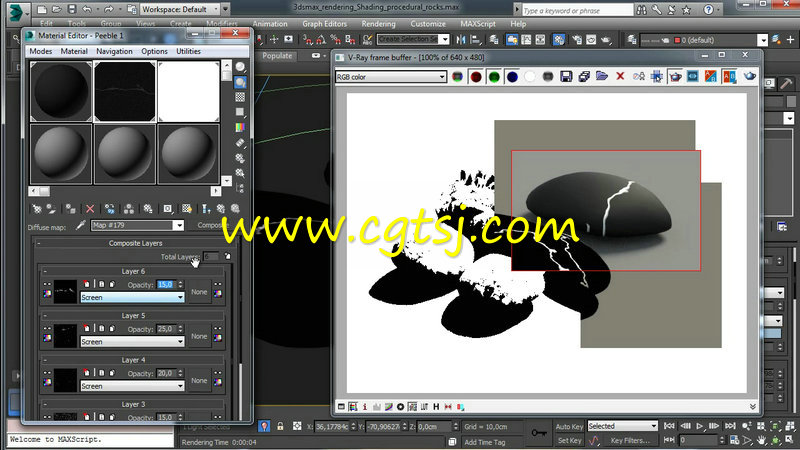Click Go to Parent icon
Screen dimensions: 800x450
[221, 209]
